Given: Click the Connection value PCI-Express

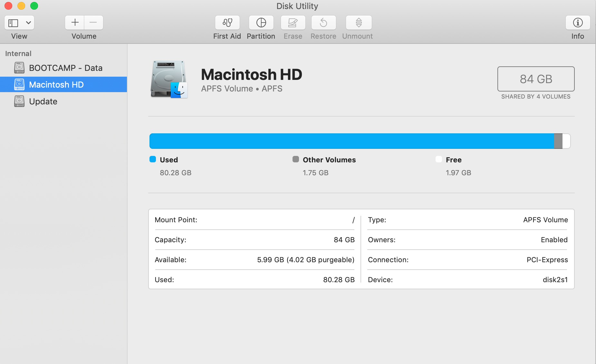Looking at the screenshot, I should point(547,260).
